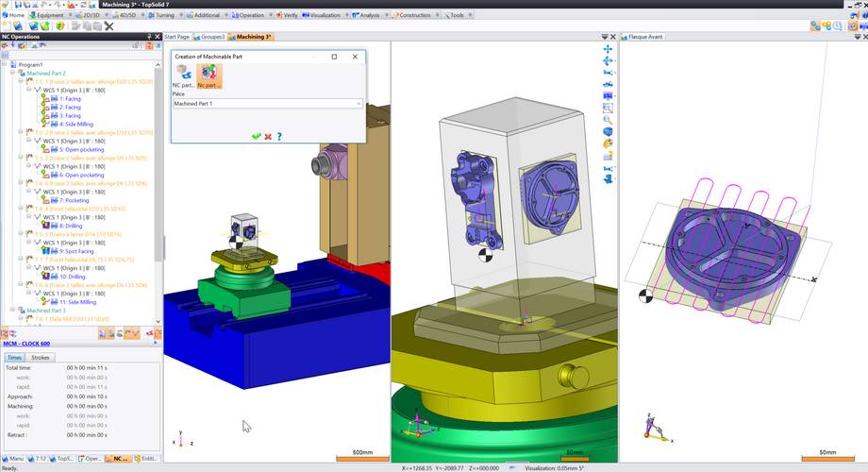Open help with the blue question mark
Viewport: 868px width, 472px height.
click(279, 137)
